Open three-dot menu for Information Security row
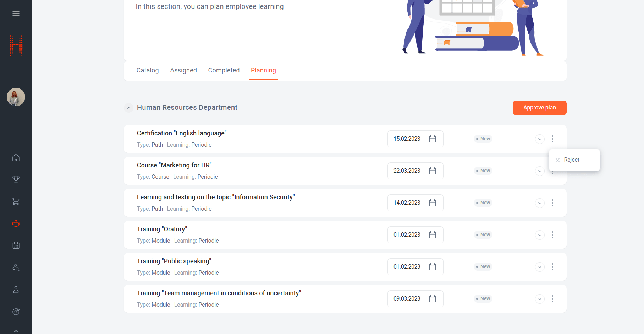The image size is (644, 334). (x=552, y=203)
